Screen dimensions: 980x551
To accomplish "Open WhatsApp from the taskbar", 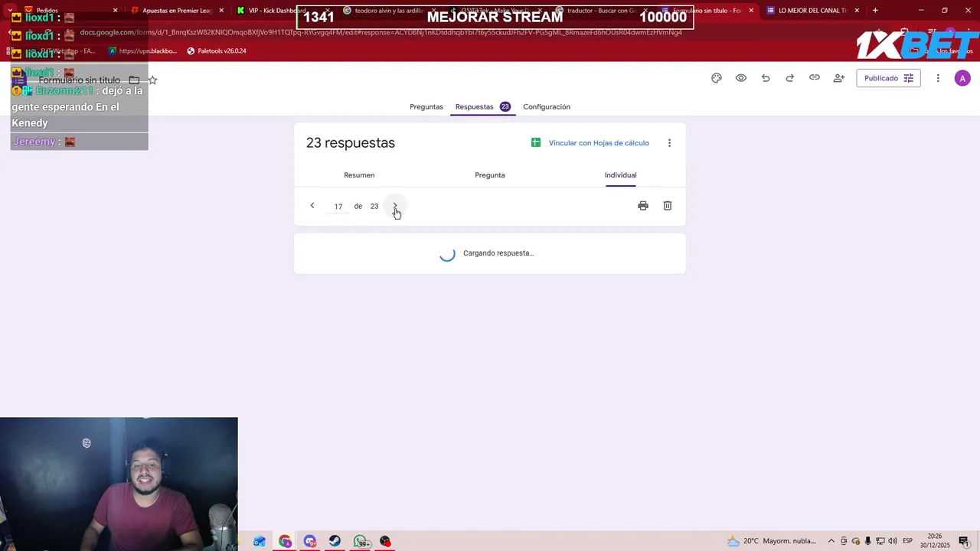I will pos(361,541).
